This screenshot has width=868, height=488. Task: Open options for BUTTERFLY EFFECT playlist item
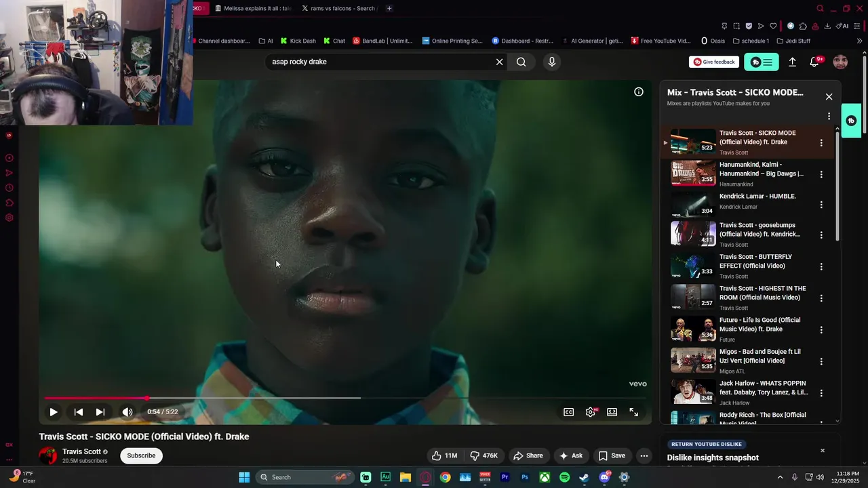821,267
